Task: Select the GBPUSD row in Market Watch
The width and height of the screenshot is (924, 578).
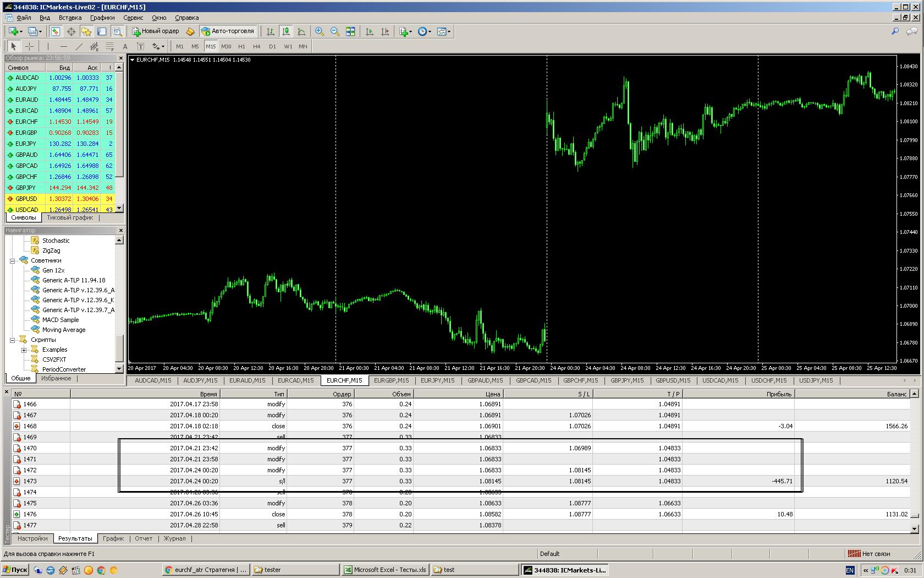Action: coord(60,199)
